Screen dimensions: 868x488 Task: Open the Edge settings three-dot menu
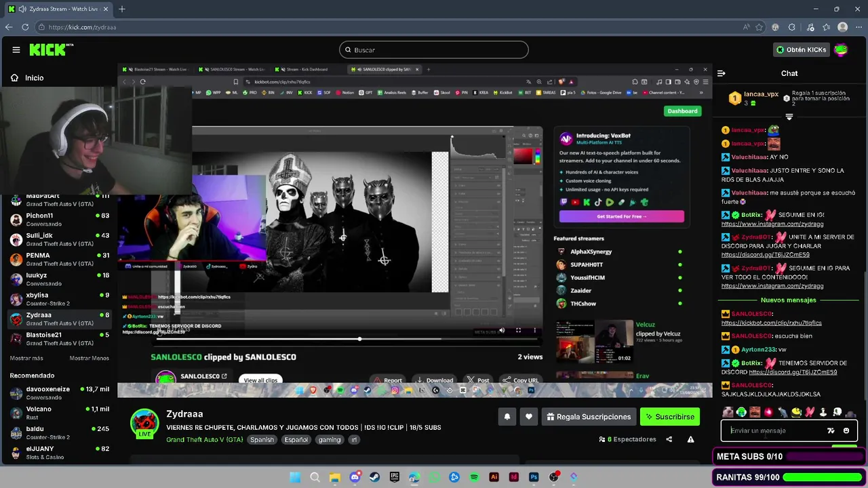(x=858, y=27)
